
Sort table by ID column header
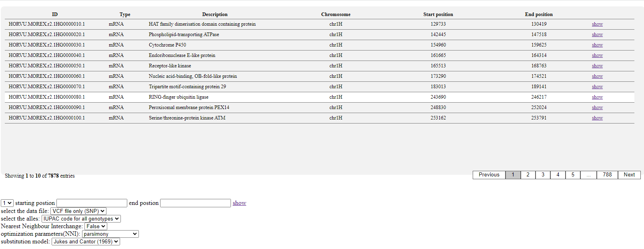[55, 14]
